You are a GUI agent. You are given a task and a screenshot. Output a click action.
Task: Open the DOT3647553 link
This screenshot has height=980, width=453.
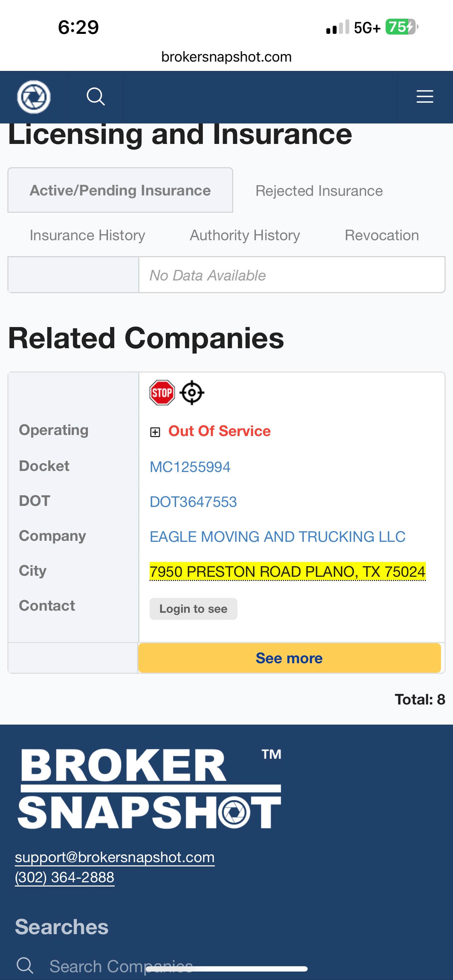(x=193, y=502)
